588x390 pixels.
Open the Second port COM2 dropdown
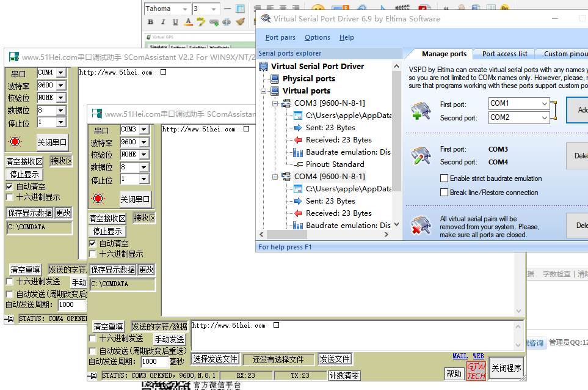(x=544, y=117)
